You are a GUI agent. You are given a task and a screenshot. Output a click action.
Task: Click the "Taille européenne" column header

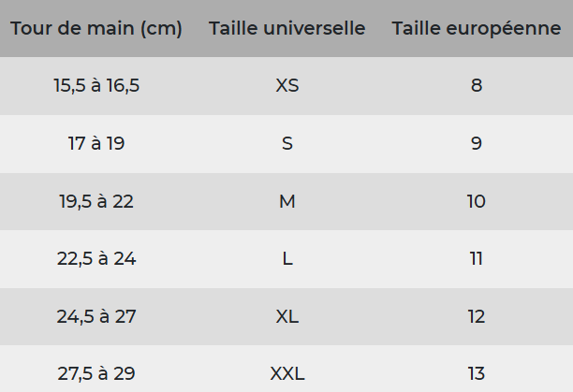pyautogui.click(x=477, y=28)
